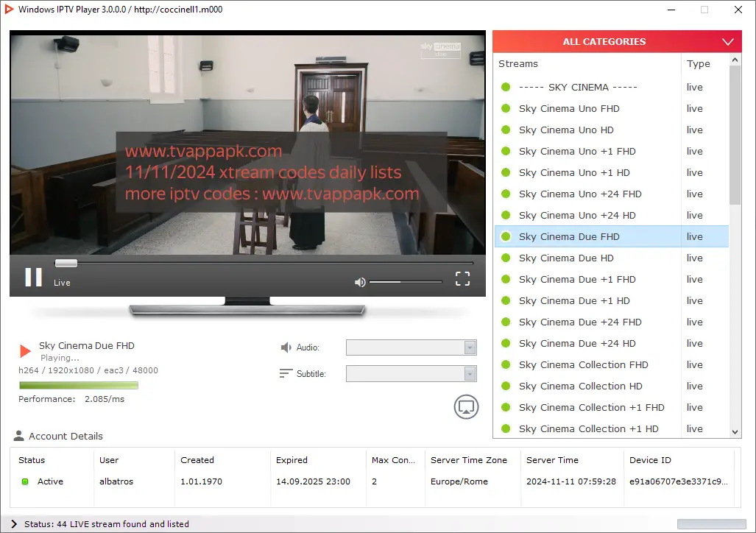Expand the status bar chevron arrow

pyautogui.click(x=14, y=524)
